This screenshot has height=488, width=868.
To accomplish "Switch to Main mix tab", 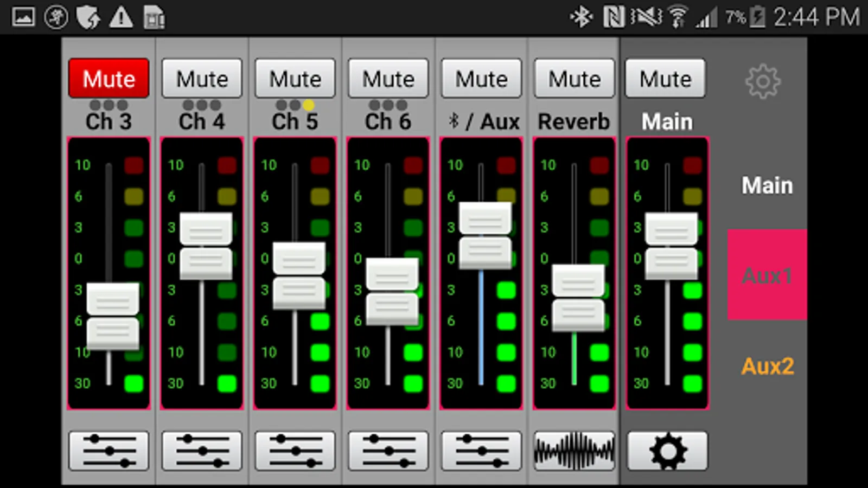I will coord(767,185).
